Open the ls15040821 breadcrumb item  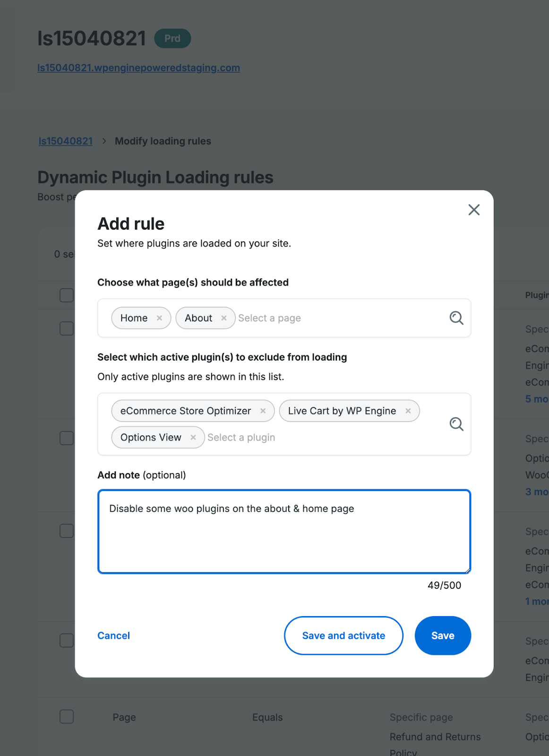pyautogui.click(x=65, y=141)
